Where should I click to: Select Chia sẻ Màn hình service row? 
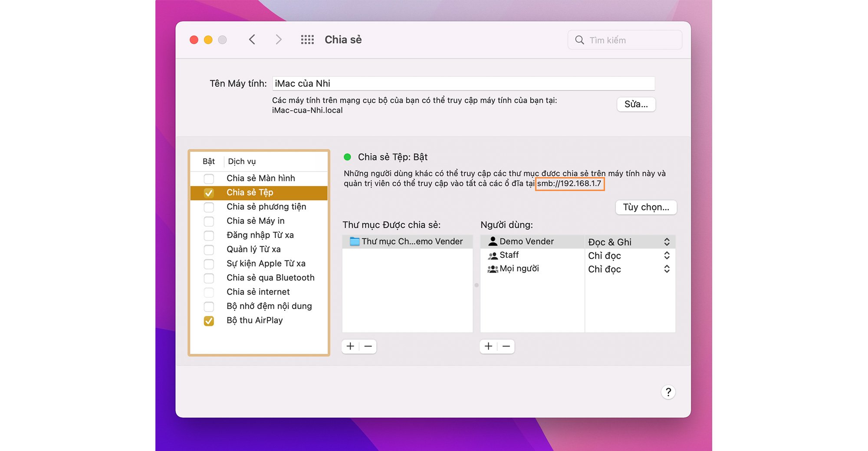[259, 178]
